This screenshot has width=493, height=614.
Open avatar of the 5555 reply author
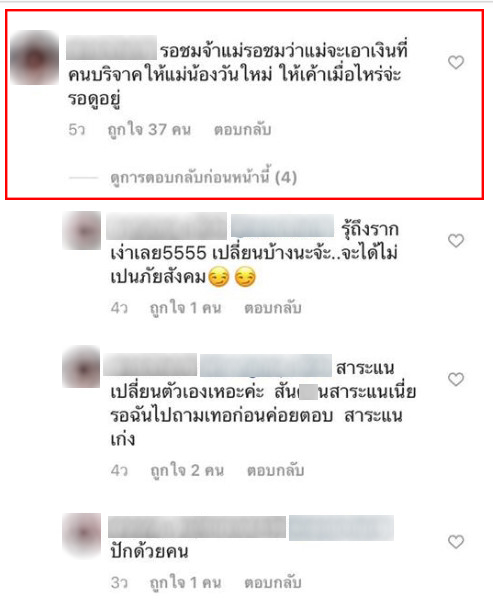(81, 231)
